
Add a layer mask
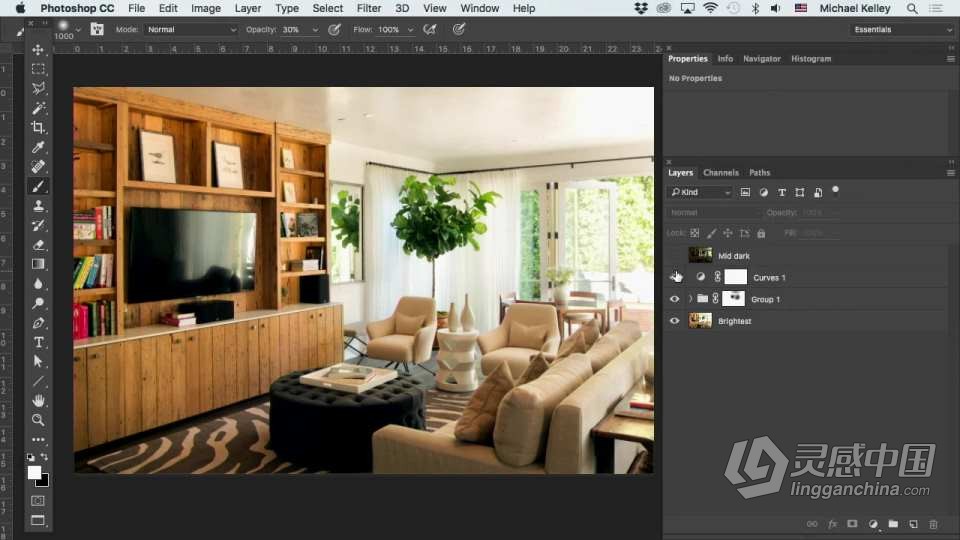pyautogui.click(x=852, y=524)
